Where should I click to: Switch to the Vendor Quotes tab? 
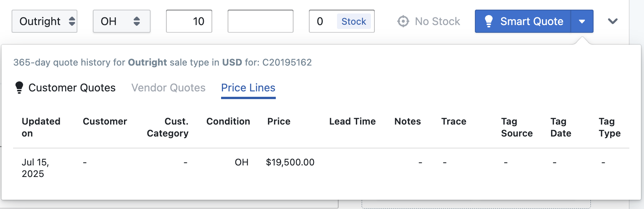(168, 88)
